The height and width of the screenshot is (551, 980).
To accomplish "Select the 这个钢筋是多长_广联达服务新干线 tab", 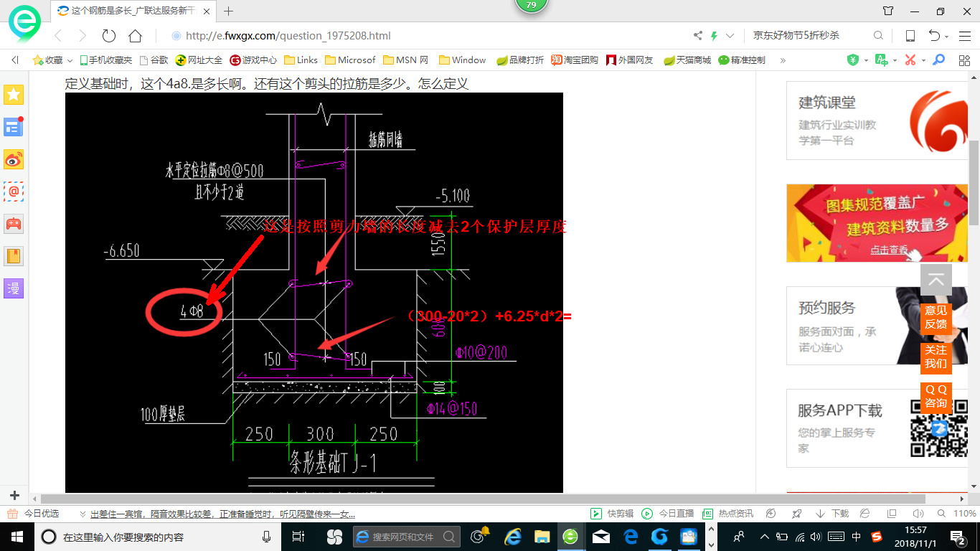I will [x=133, y=11].
